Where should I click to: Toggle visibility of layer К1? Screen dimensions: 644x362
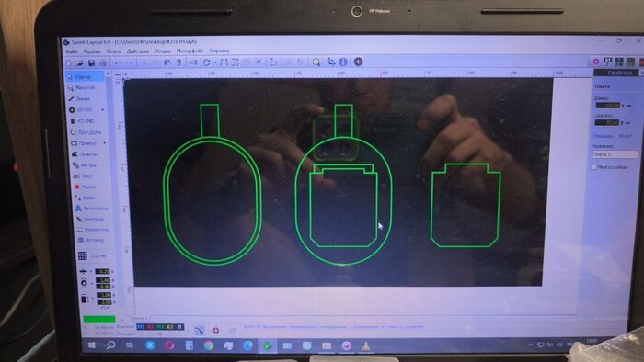[x=150, y=327]
